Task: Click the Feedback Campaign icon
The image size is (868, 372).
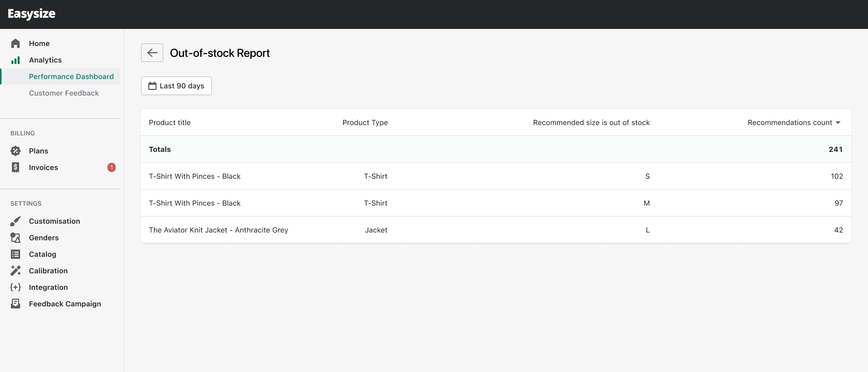Action: [x=16, y=304]
